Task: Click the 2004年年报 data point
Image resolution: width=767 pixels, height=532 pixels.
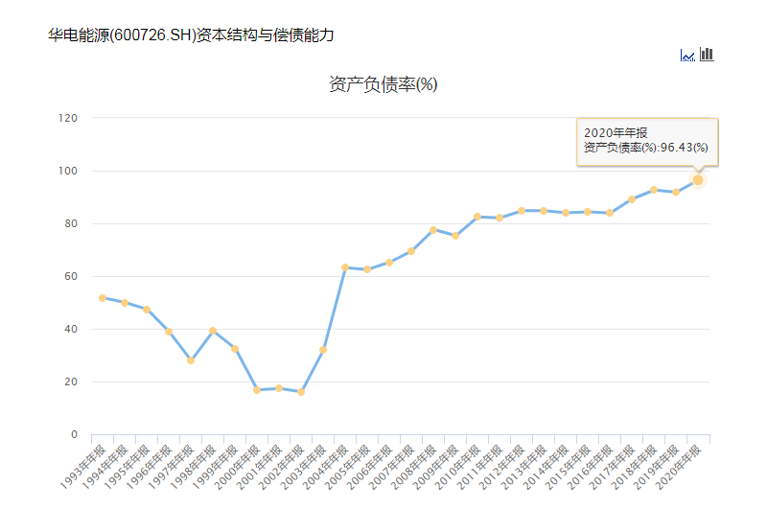Action: click(x=345, y=267)
